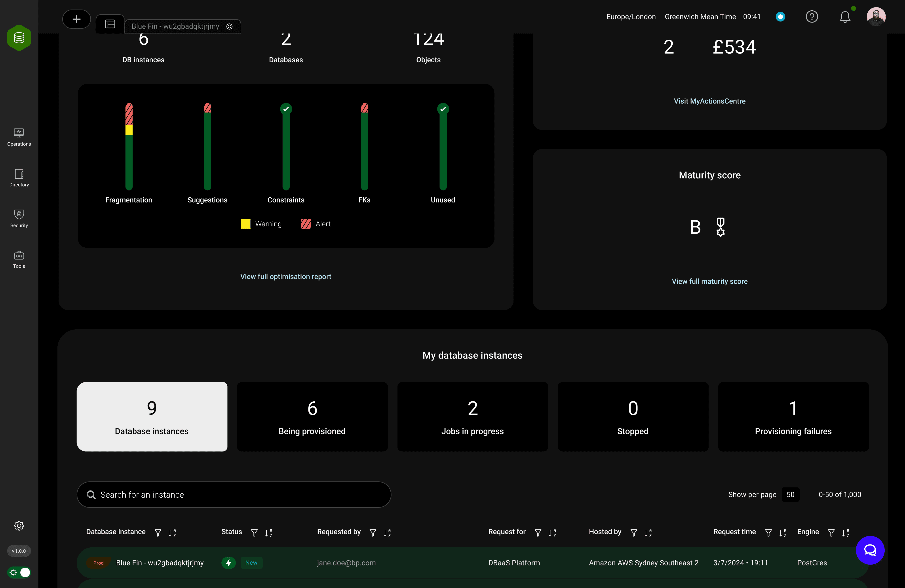Click the help question mark icon

click(x=812, y=17)
